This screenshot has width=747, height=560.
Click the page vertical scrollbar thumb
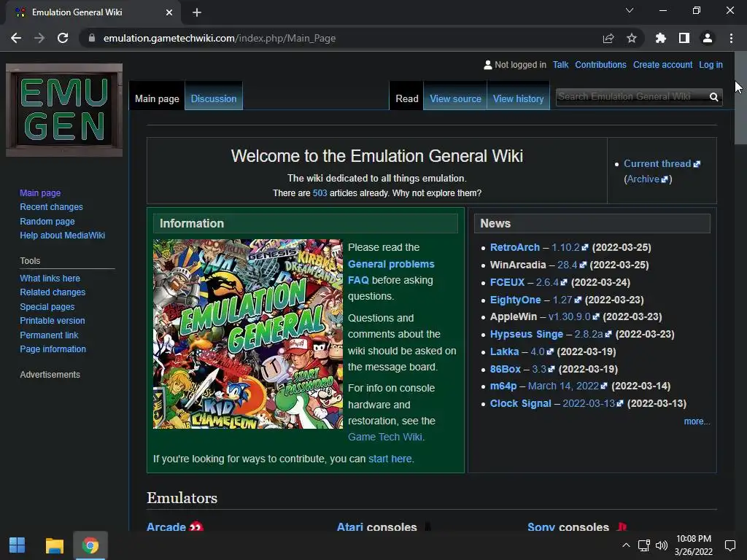click(x=740, y=98)
